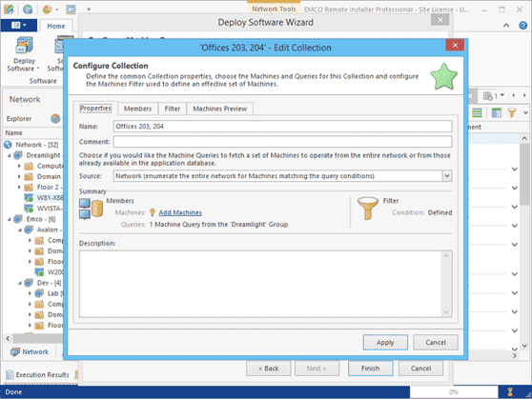
Task: Click the blue help icon in main window
Action: (522, 26)
